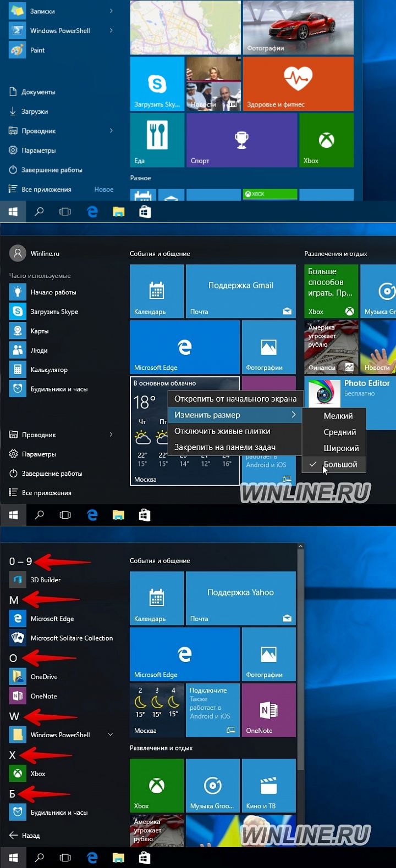Toggle Отключить живые плитки option
The image size is (396, 868).
click(222, 431)
